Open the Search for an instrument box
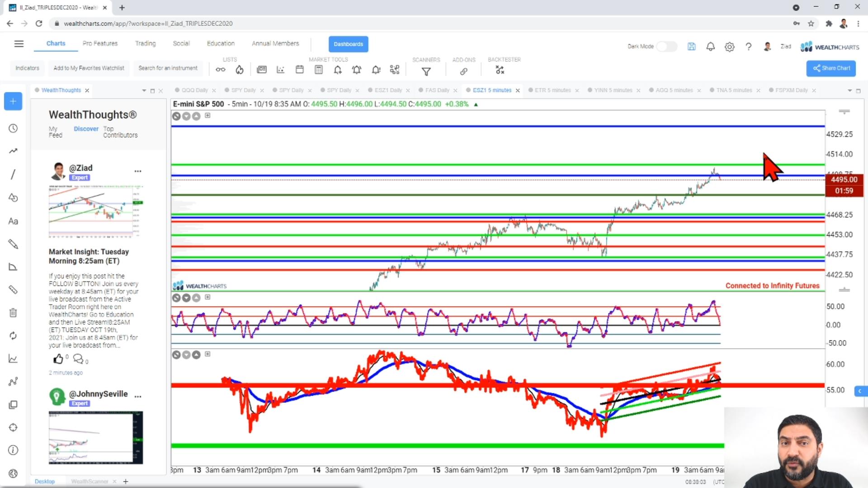868x488 pixels. tap(168, 68)
